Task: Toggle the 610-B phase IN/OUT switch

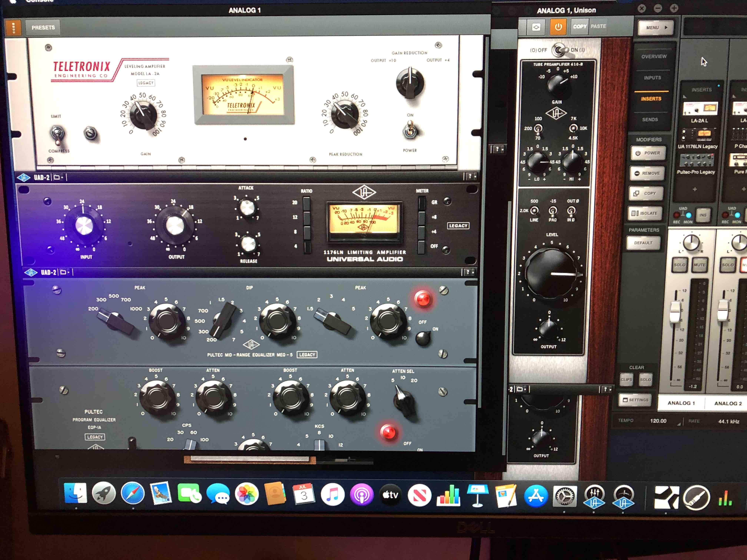Action: (x=571, y=211)
